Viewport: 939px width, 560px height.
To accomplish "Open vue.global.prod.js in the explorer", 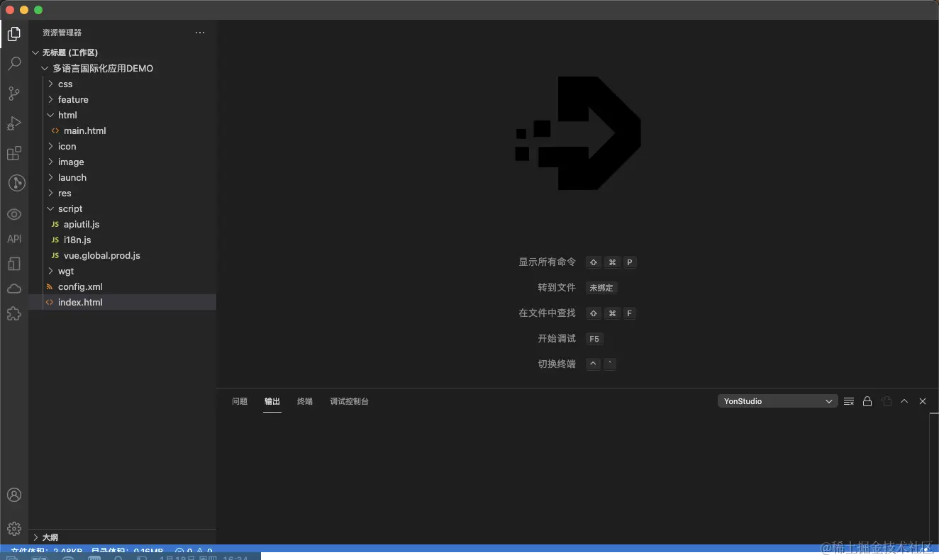I will click(x=122, y=255).
